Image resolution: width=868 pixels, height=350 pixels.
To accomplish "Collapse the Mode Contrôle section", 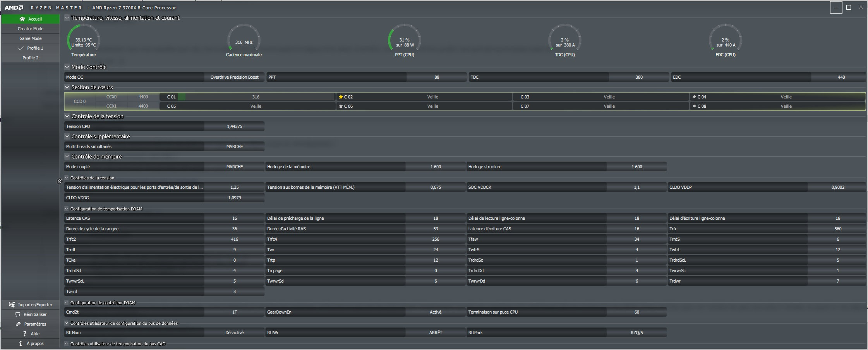I will 67,67.
